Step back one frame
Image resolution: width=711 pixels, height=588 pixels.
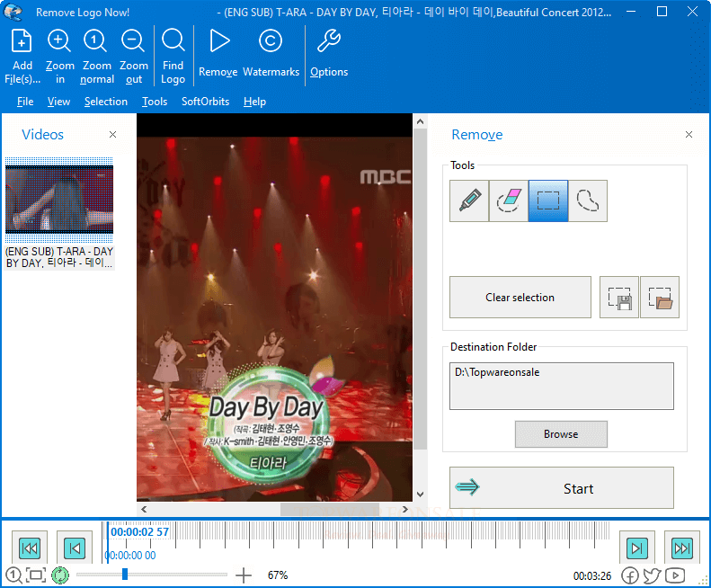[x=75, y=548]
